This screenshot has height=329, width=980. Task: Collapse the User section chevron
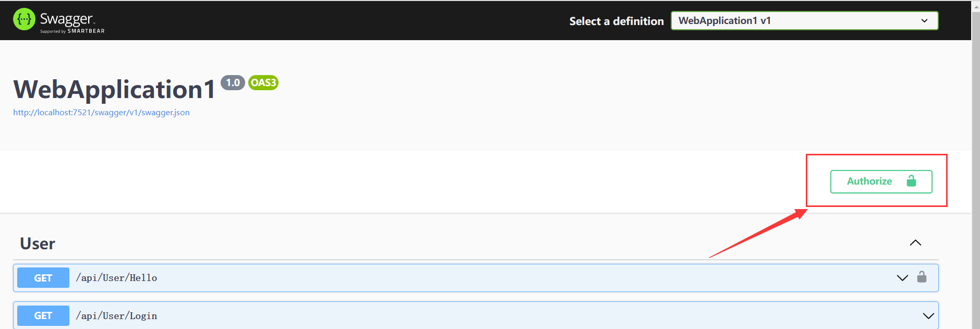915,243
